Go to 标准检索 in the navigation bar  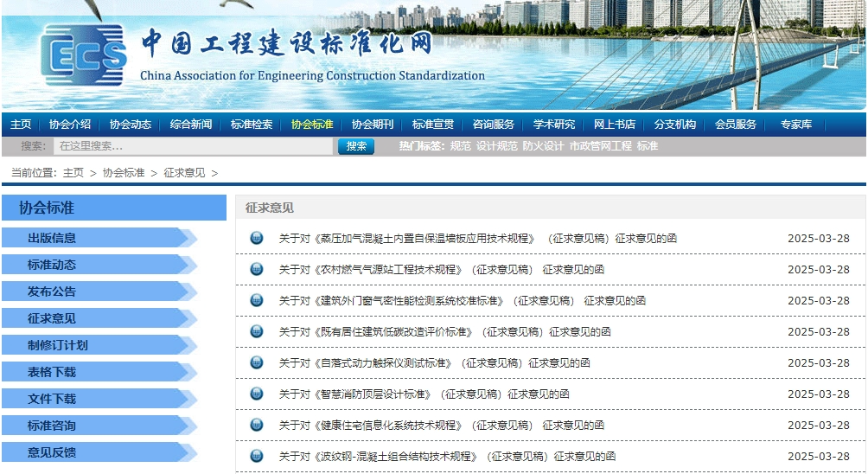pos(252,125)
